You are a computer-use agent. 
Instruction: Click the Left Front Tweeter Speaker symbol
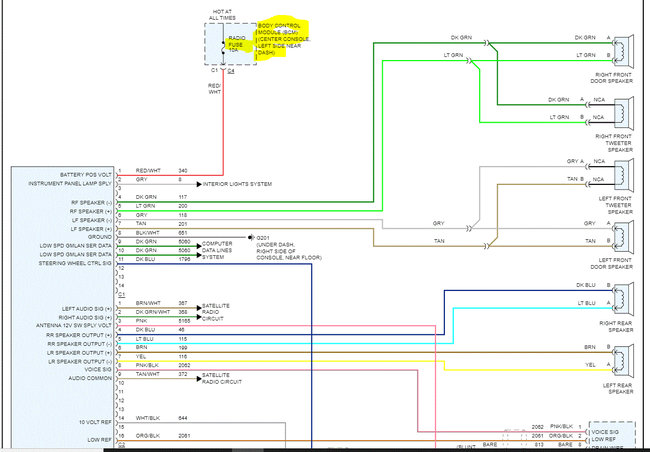pos(624,175)
